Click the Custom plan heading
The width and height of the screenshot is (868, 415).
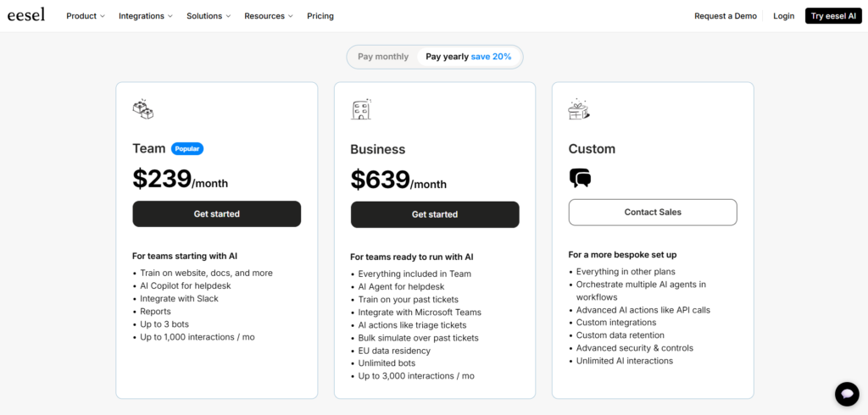coord(592,149)
